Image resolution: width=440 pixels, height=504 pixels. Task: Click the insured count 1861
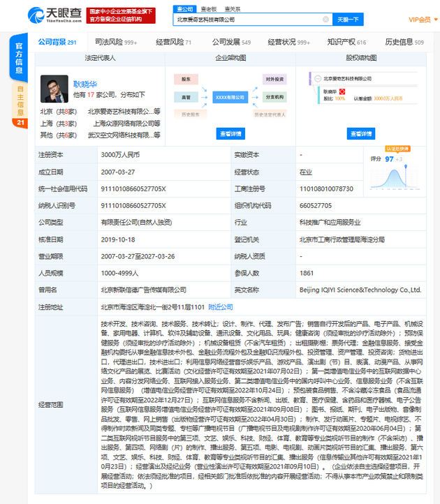point(306,273)
